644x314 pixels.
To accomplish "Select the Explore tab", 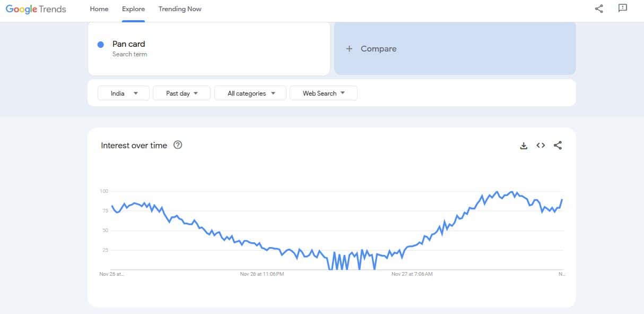I will click(x=133, y=9).
